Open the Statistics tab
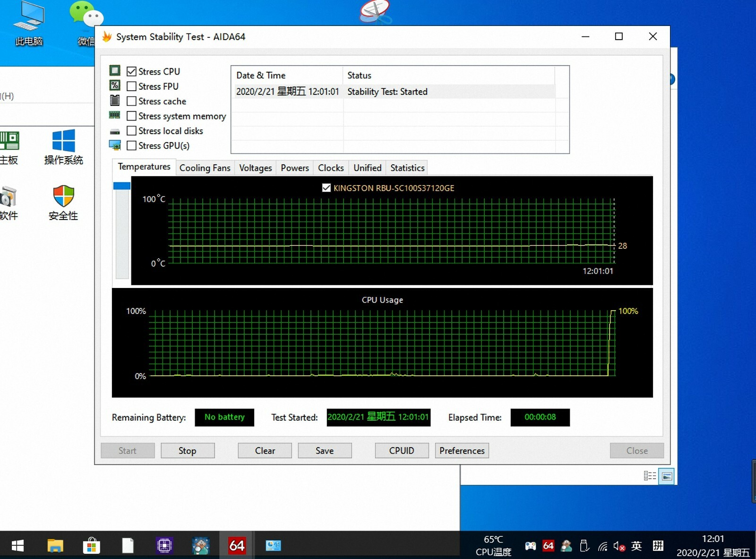The width and height of the screenshot is (756, 559). (x=407, y=168)
